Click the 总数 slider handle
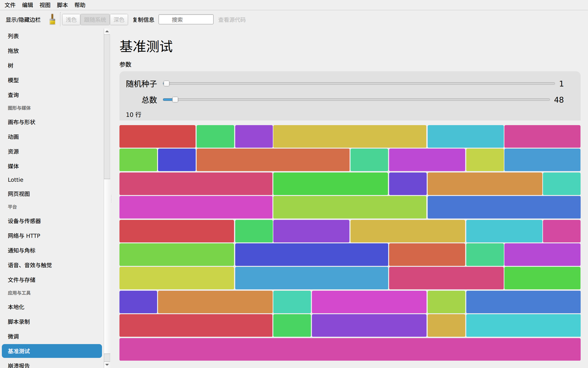 coord(175,100)
